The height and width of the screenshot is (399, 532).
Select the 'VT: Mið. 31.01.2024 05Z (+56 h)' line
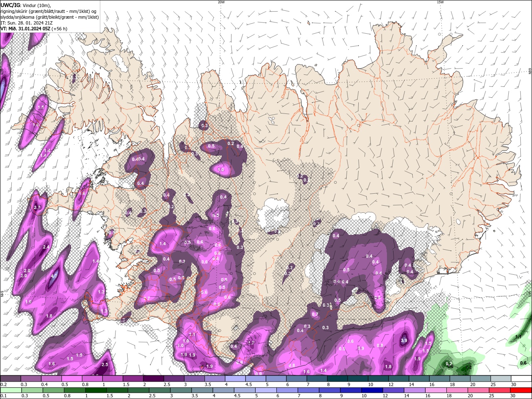[34, 29]
